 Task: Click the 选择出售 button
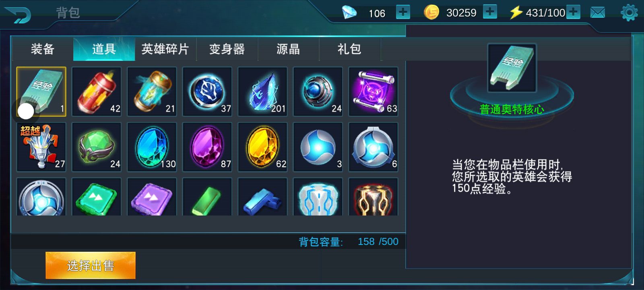(91, 265)
